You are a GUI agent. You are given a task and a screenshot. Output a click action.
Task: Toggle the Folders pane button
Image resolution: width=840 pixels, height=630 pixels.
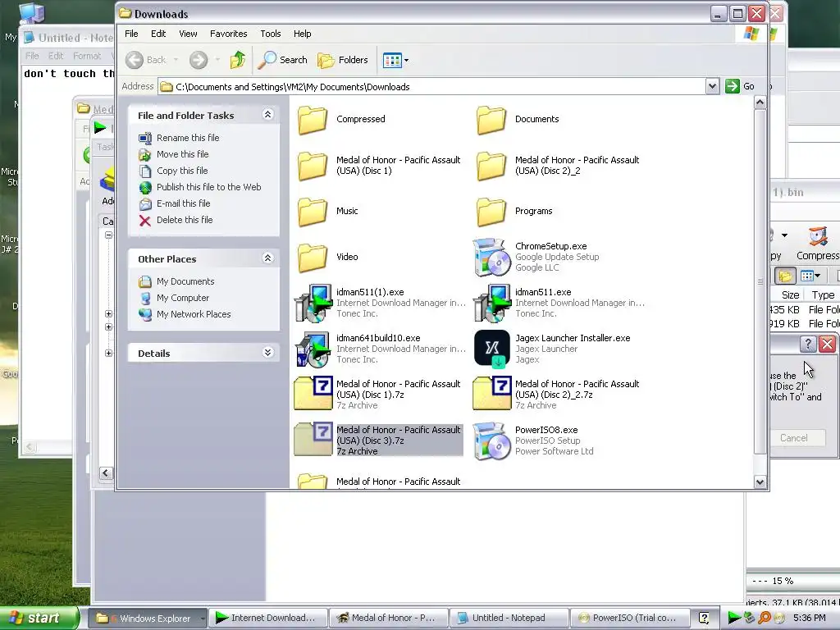tap(343, 60)
